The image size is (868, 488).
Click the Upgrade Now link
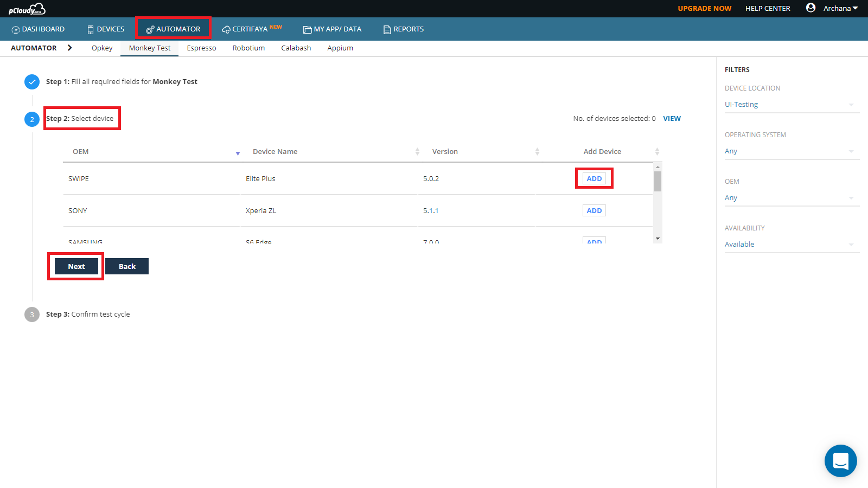tap(705, 8)
